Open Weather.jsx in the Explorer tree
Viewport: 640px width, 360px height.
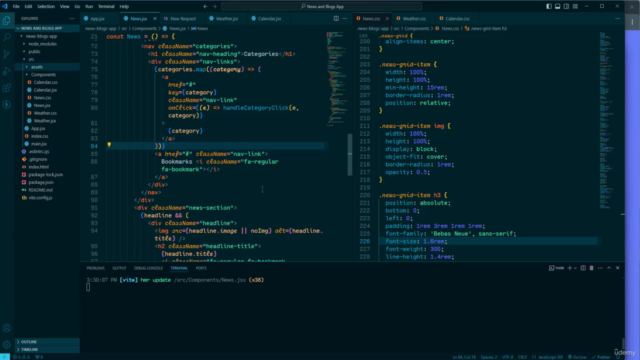45,121
